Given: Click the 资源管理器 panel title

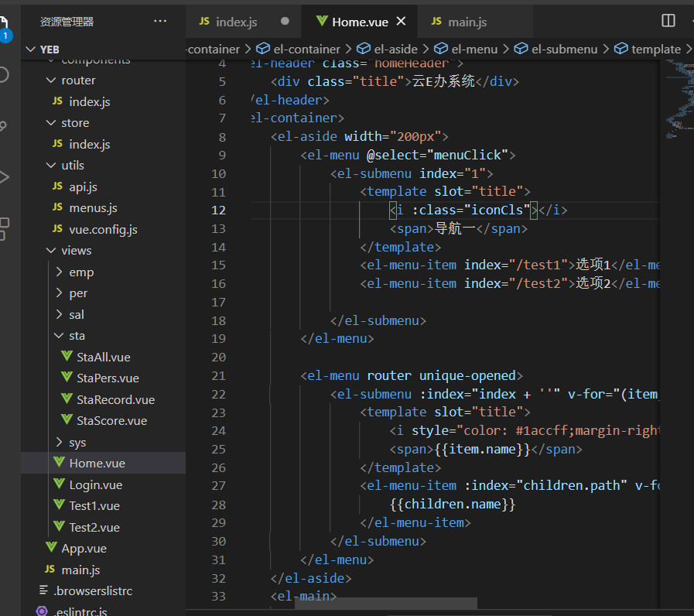Looking at the screenshot, I should click(x=67, y=22).
